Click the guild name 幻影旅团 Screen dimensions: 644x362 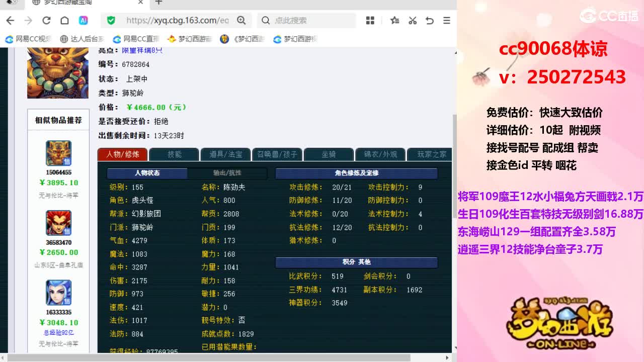coord(146,214)
